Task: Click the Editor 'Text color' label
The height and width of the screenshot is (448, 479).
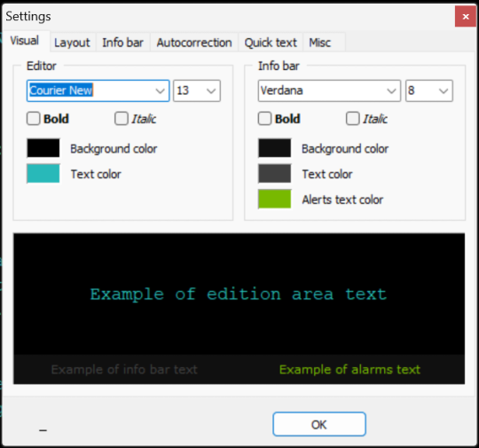Action: pos(96,174)
